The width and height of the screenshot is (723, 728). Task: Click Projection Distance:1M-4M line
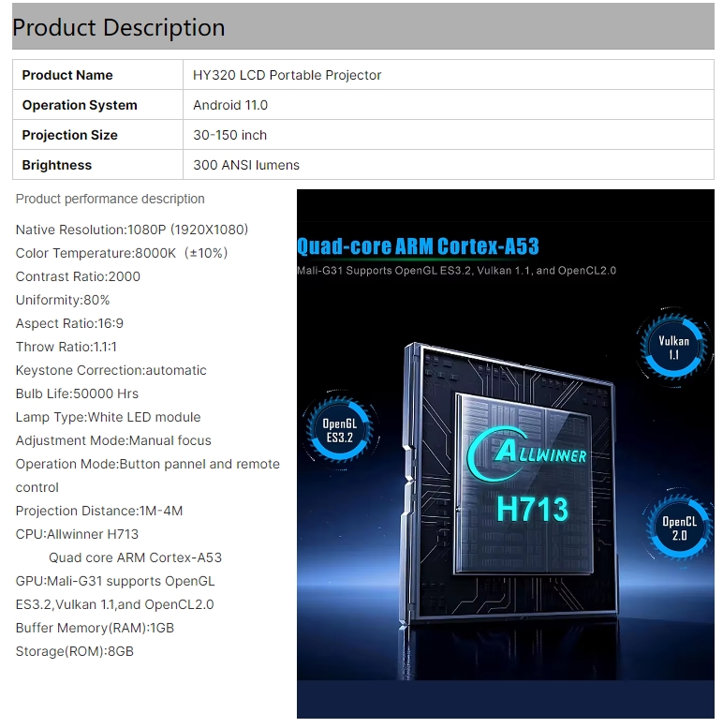point(99,511)
